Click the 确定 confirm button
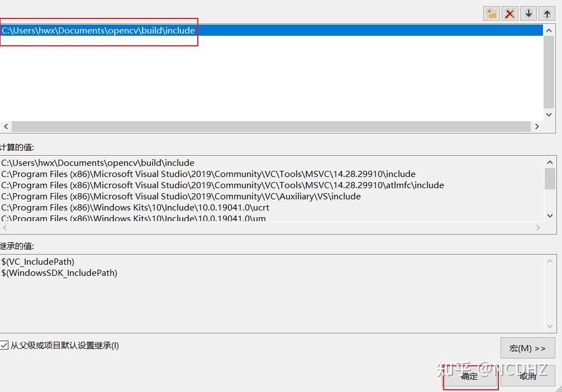 tap(470, 376)
